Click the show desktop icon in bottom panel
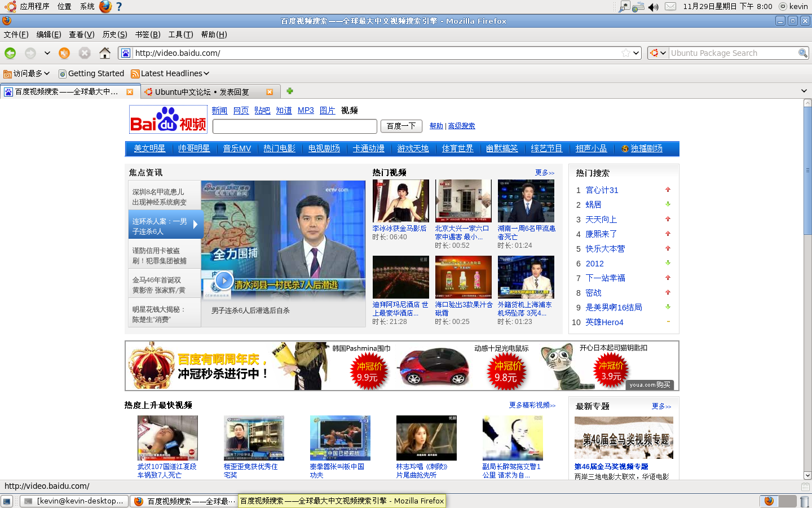This screenshot has width=812, height=508. click(x=7, y=501)
